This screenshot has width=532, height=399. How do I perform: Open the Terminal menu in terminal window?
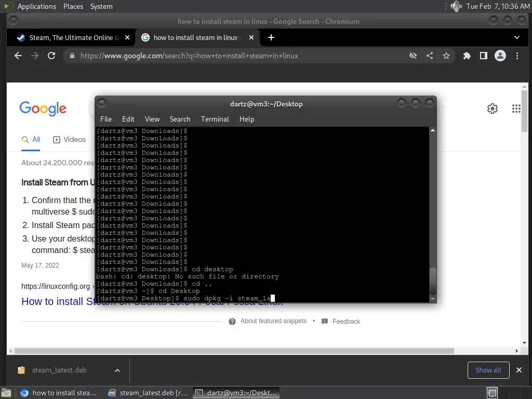[x=215, y=119]
